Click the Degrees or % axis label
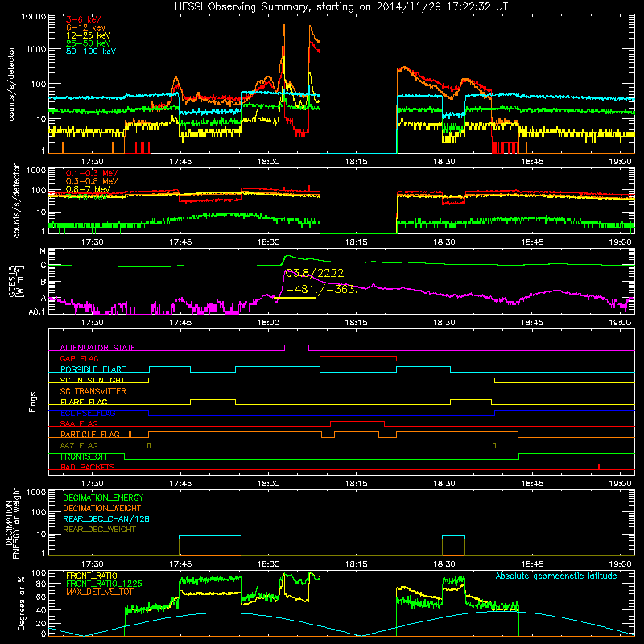The width and height of the screenshot is (644, 644). tap(21, 603)
